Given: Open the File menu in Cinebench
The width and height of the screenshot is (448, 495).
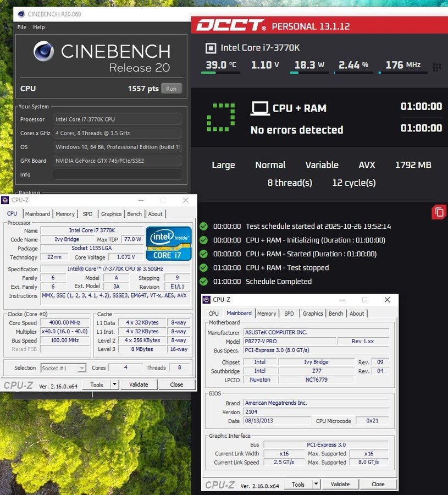Looking at the screenshot, I should (x=21, y=27).
